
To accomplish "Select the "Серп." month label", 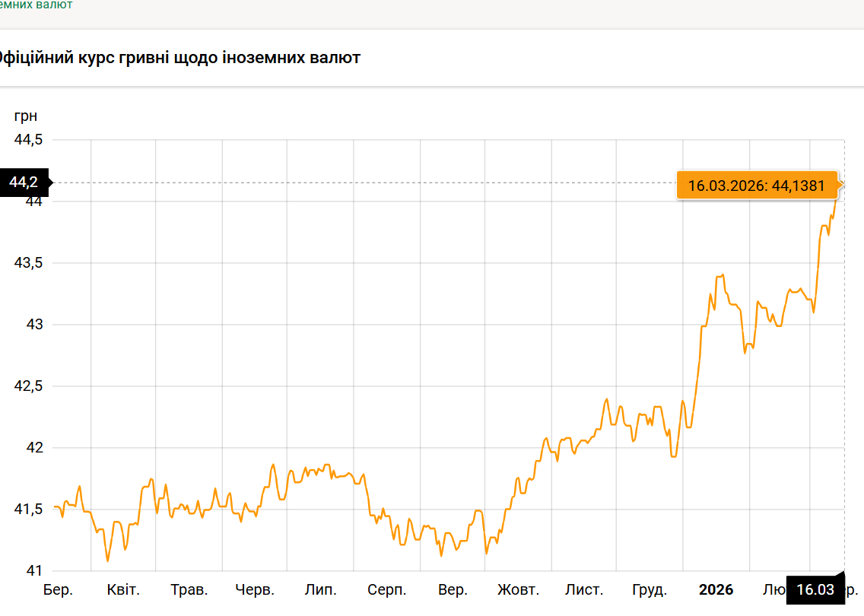I will point(386,590).
